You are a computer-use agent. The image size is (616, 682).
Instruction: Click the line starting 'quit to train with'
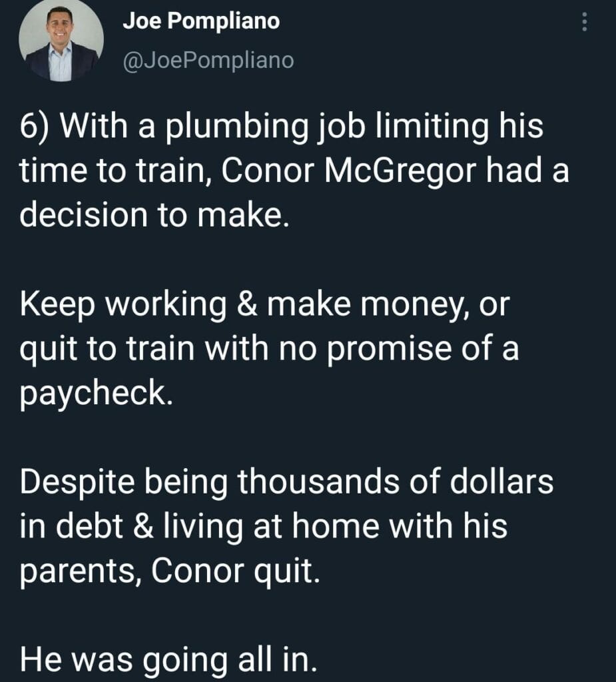tap(269, 349)
